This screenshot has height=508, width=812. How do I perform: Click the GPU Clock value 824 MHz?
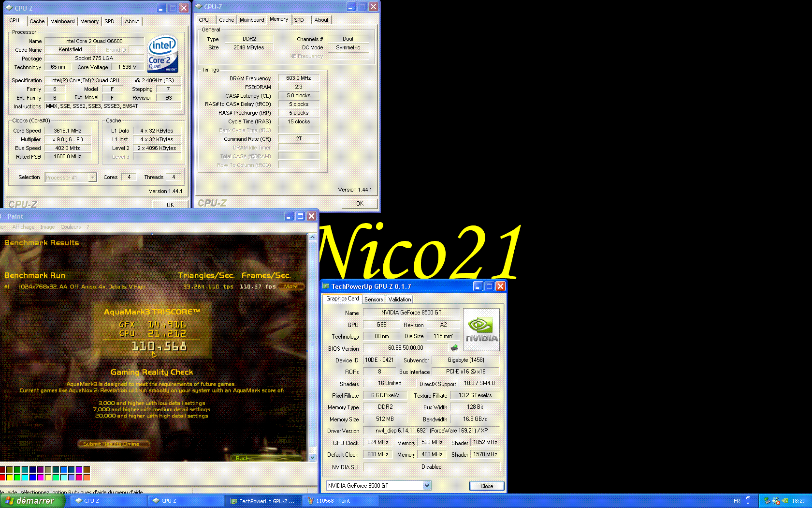pos(378,442)
